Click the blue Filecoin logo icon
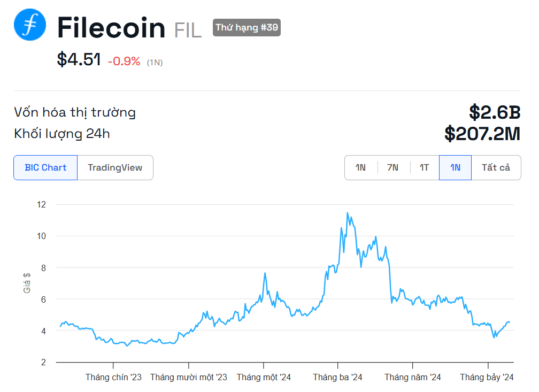The image size is (539, 392). [30, 25]
